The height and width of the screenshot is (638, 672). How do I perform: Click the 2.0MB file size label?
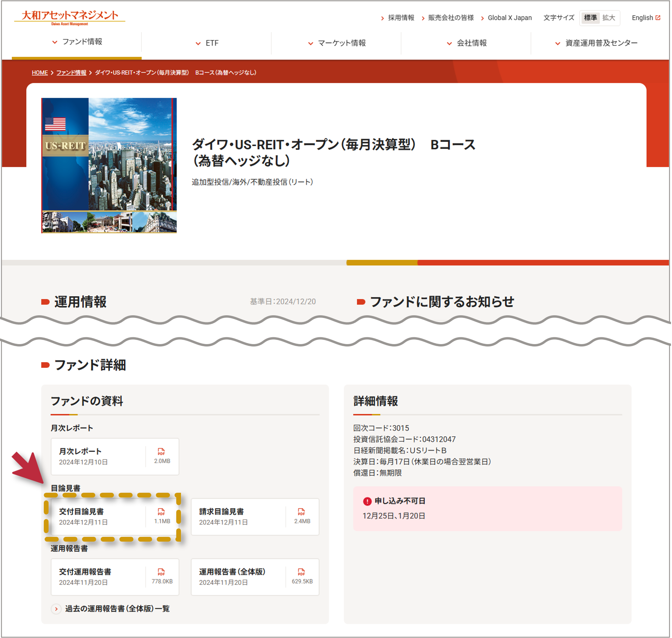tap(162, 462)
